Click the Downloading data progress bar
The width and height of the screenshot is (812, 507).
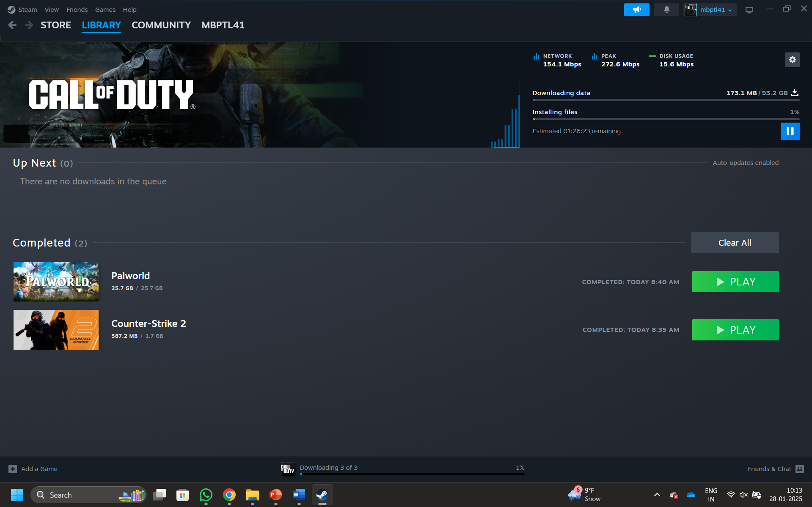666,100
